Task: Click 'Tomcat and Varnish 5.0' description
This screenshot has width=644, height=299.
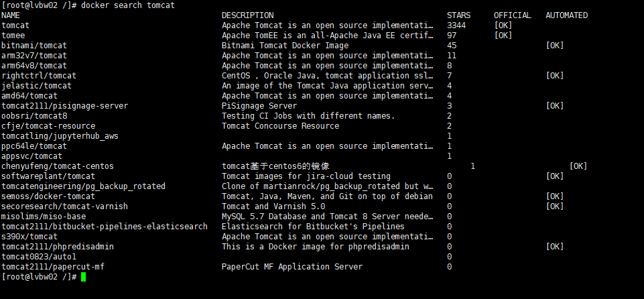Action: pyautogui.click(x=273, y=206)
